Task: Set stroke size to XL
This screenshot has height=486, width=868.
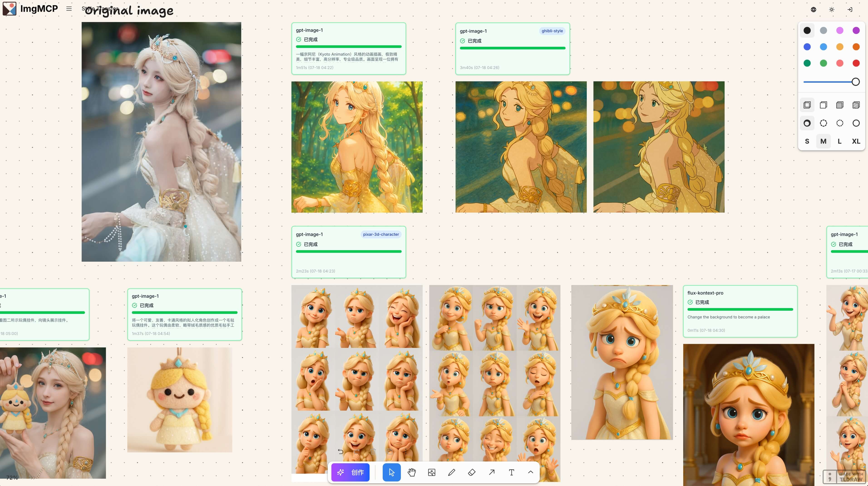Action: pyautogui.click(x=856, y=141)
